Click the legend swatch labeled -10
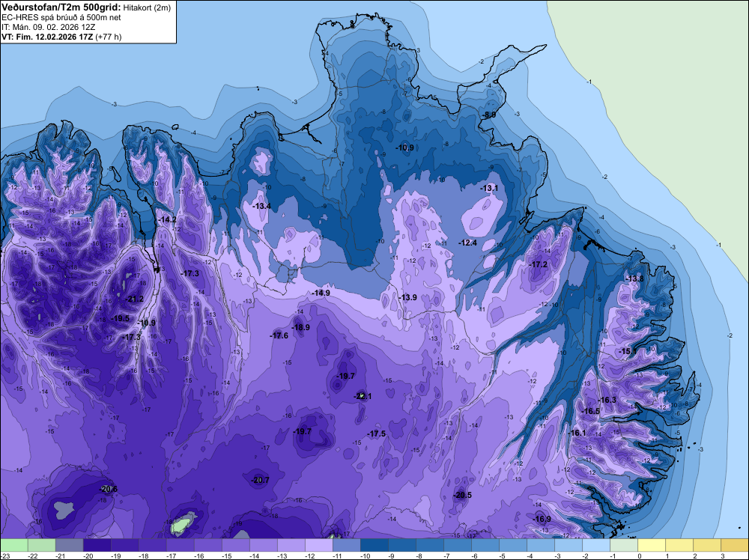Viewport: 749px width, 560px height. coord(374,545)
